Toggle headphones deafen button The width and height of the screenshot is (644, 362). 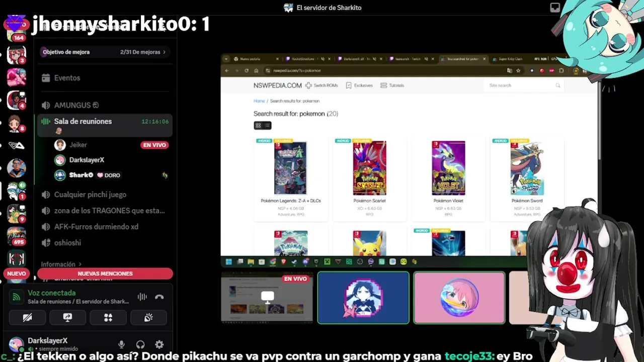pyautogui.click(x=140, y=344)
